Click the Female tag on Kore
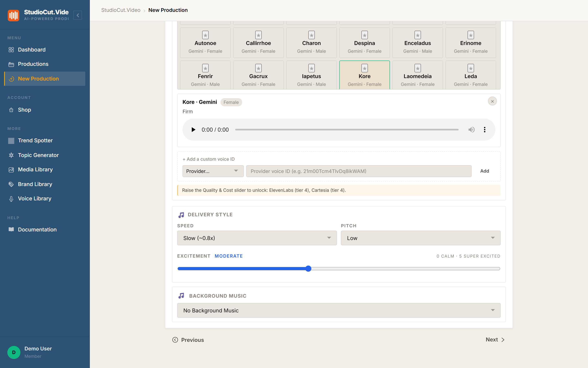The width and height of the screenshot is (588, 368). point(231,102)
